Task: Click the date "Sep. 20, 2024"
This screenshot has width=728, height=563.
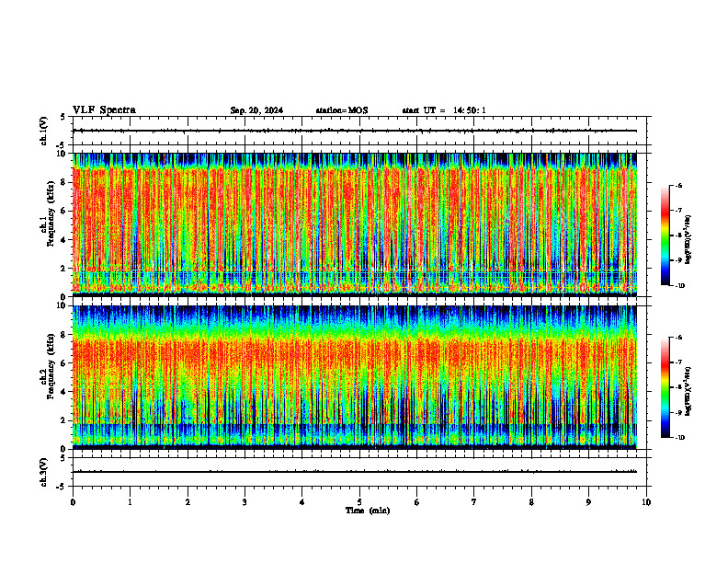Action: pos(256,110)
